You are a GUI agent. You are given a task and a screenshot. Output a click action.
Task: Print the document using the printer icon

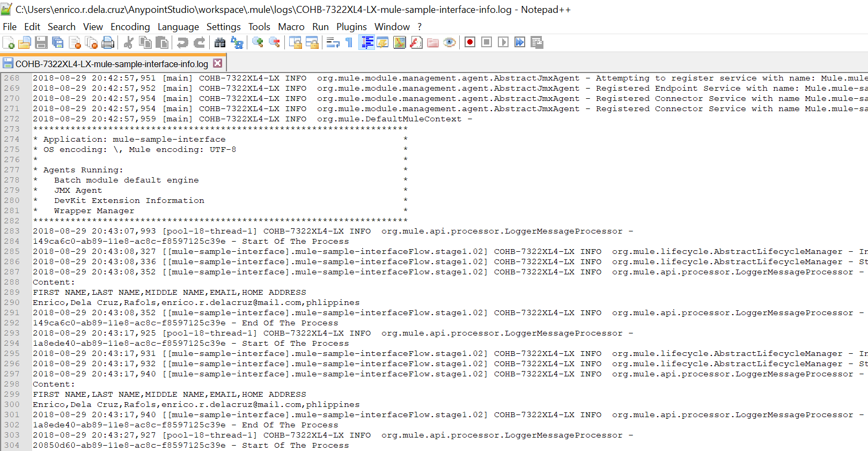tap(108, 42)
